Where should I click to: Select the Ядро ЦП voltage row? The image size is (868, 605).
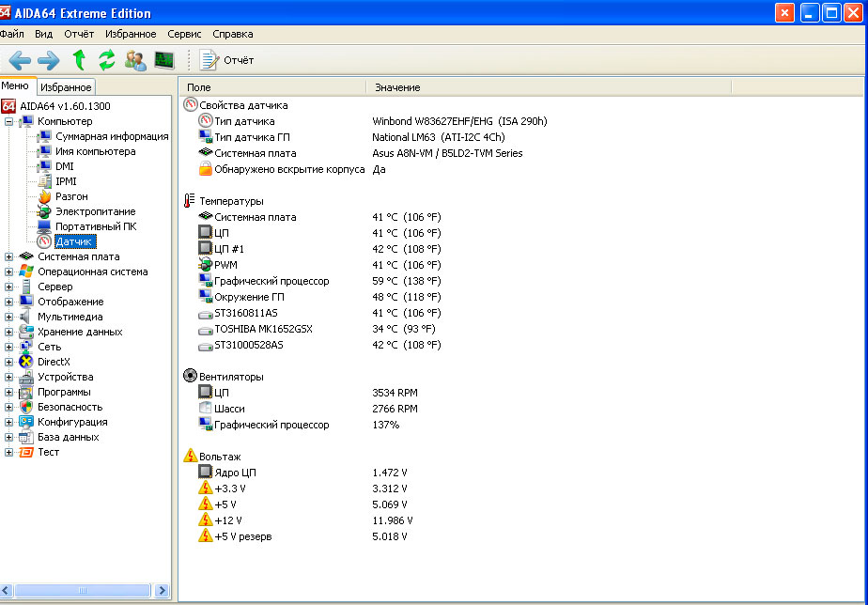point(302,473)
